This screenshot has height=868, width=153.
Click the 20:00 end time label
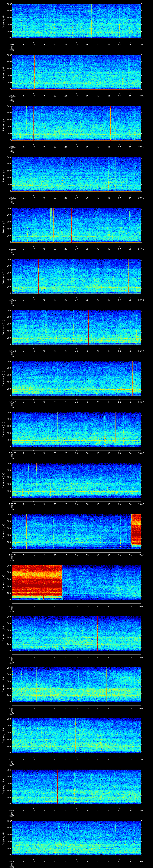[141, 197]
